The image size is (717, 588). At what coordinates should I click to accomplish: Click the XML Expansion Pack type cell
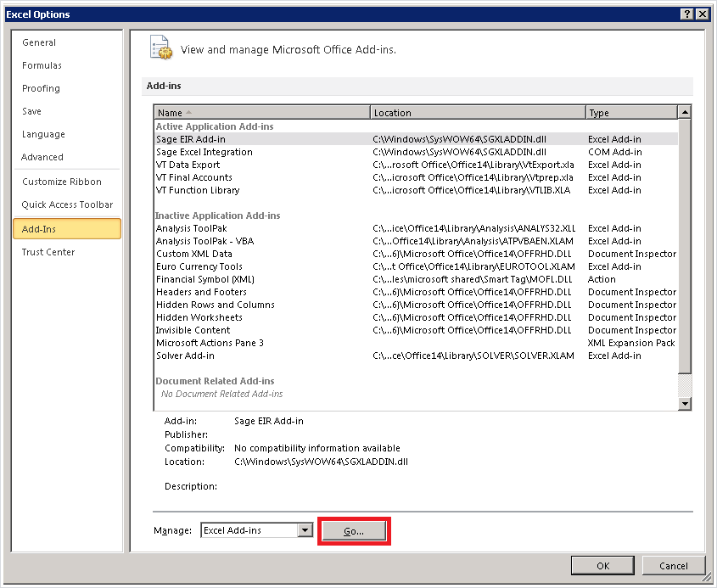coord(631,343)
